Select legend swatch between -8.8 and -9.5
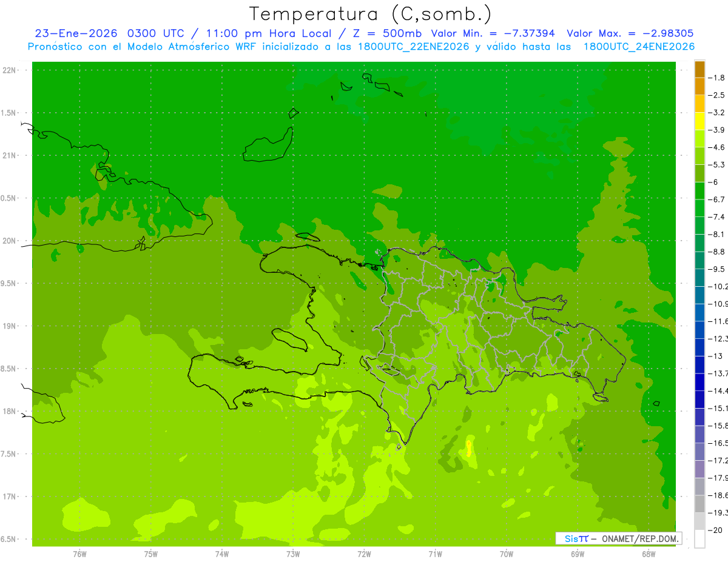 tap(699, 261)
